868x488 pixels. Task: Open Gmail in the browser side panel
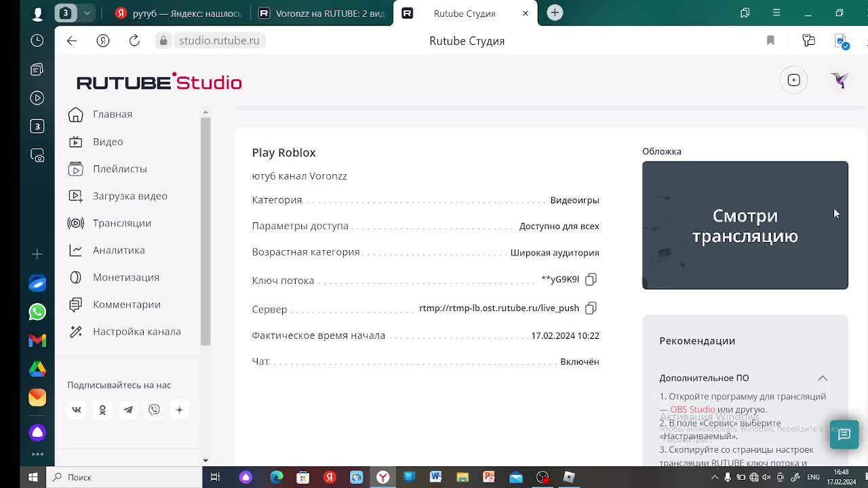coord(37,340)
